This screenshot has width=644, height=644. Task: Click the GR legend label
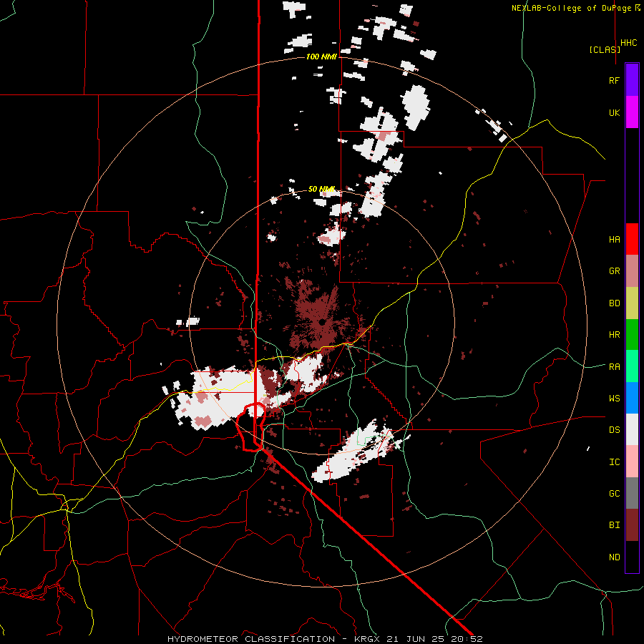coord(615,271)
